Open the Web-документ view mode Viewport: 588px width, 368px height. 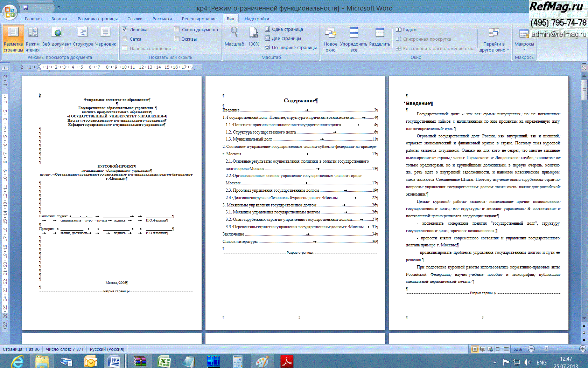click(x=56, y=38)
